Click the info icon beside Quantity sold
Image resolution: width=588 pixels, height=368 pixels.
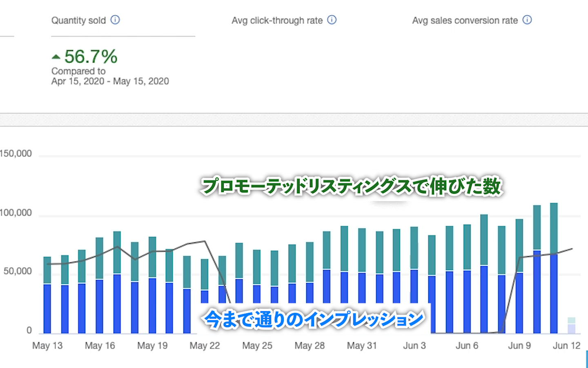point(115,20)
